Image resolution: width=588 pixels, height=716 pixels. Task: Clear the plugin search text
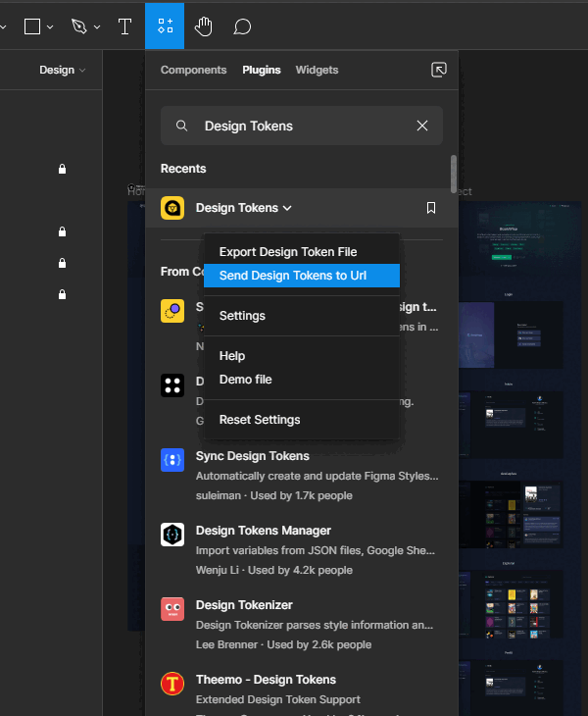422,126
